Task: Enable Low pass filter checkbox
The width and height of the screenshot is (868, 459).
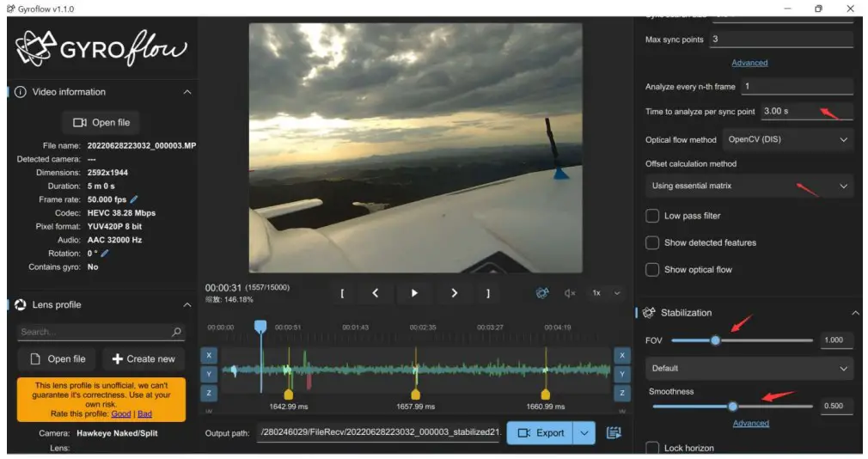Action: click(652, 216)
